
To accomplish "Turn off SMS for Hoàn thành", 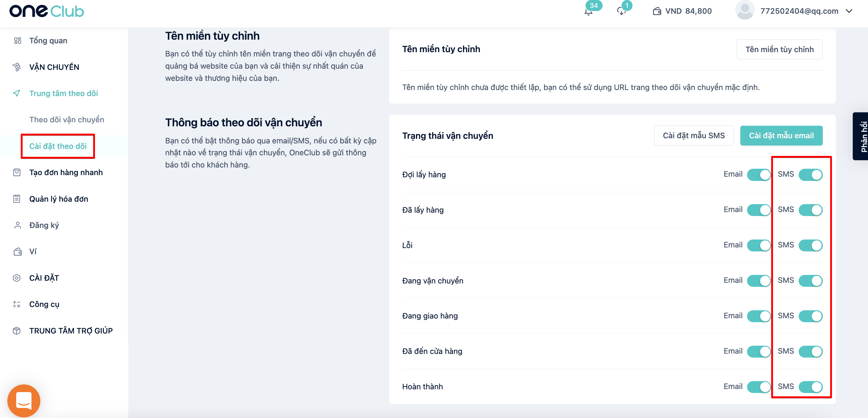I will pyautogui.click(x=810, y=387).
